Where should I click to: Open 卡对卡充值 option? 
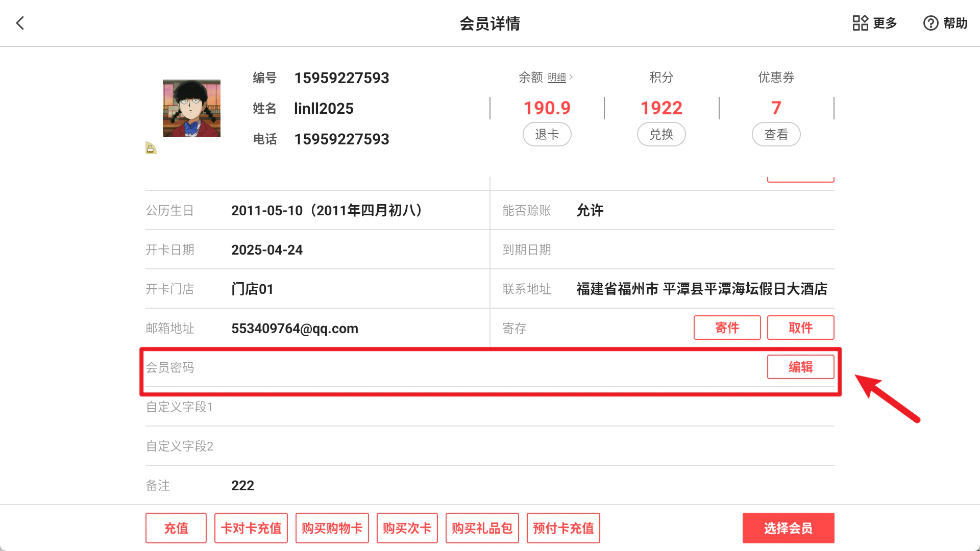tap(251, 528)
